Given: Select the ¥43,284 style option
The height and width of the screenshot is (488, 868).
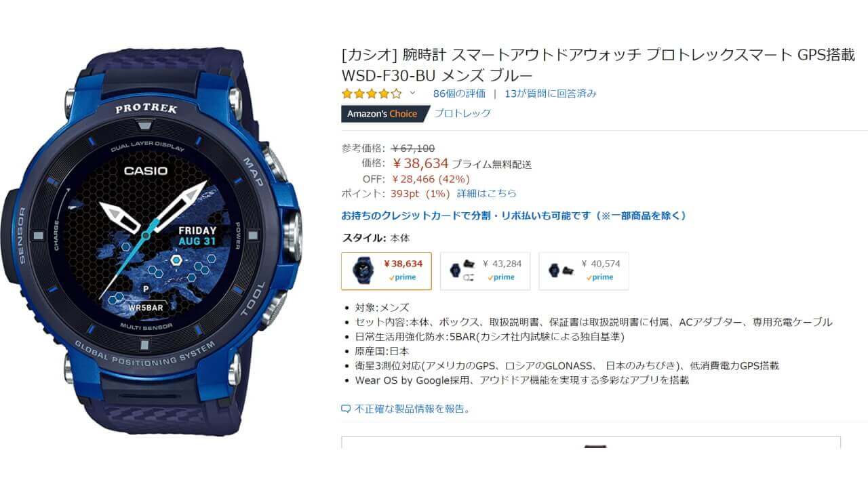Looking at the screenshot, I should 485,270.
